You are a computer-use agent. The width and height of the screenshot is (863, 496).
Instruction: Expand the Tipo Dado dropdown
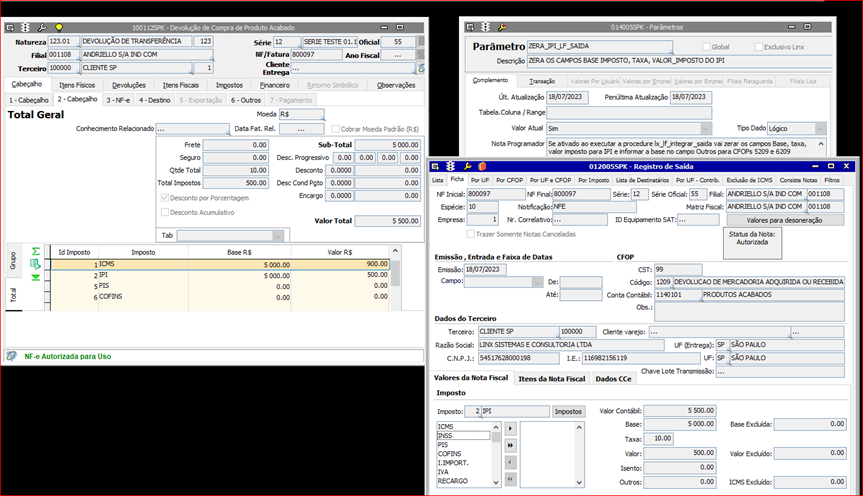(820, 129)
